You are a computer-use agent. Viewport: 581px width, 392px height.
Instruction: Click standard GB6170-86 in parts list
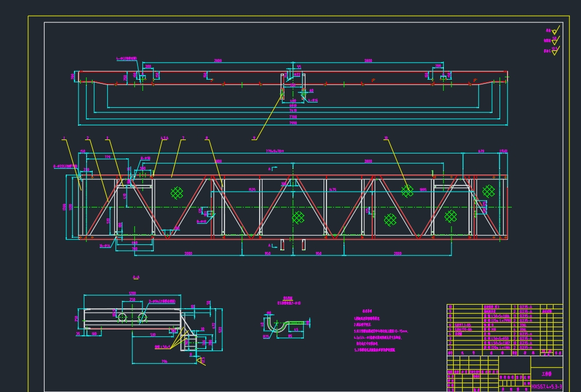[x=463, y=329]
